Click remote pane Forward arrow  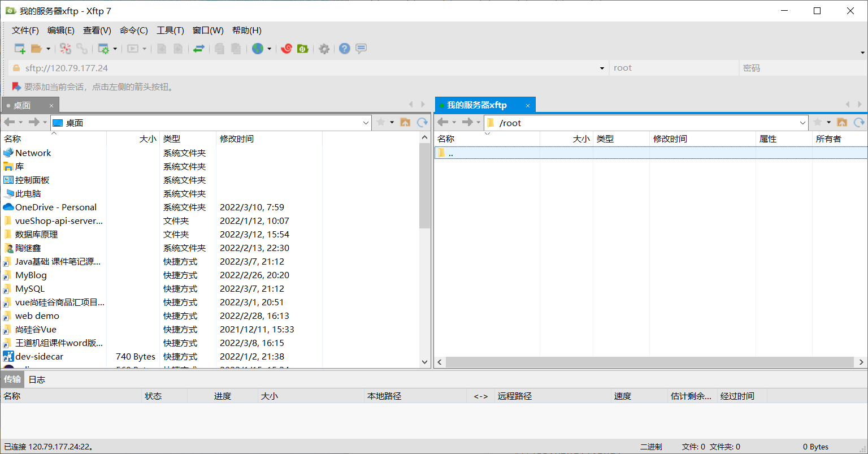tap(467, 122)
